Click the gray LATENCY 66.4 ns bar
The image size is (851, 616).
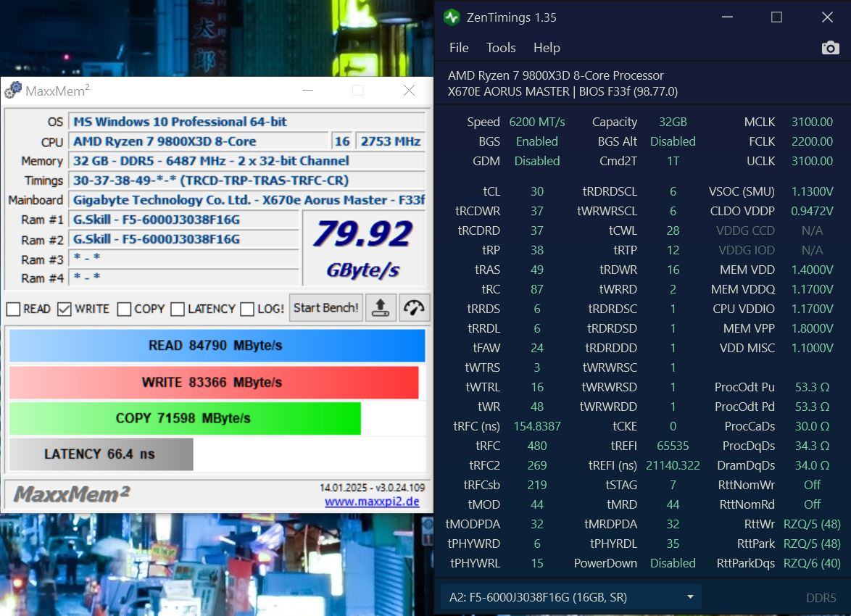(x=101, y=454)
